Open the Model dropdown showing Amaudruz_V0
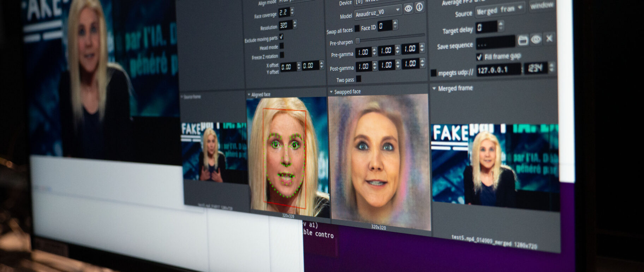The width and height of the screenshot is (644, 272). (378, 13)
